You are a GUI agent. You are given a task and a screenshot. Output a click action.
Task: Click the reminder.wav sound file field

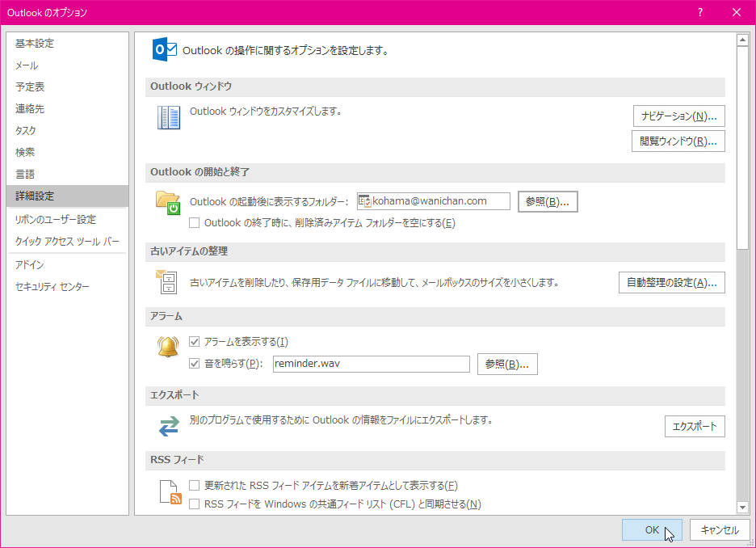[372, 364]
